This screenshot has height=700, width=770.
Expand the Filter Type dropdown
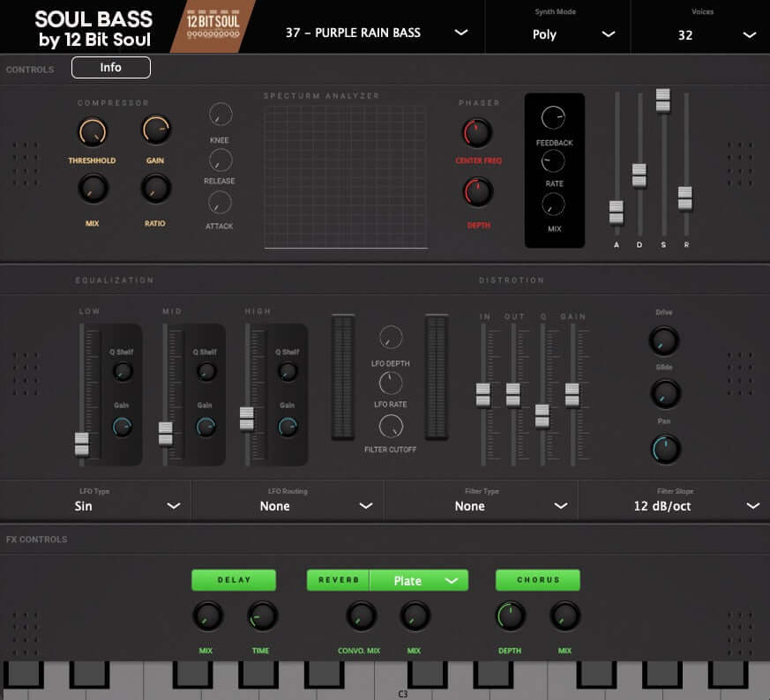coord(482,501)
